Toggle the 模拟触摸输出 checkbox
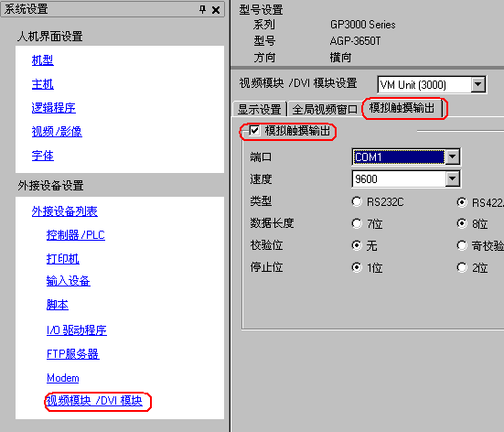The height and width of the screenshot is (432, 504). coord(254,131)
